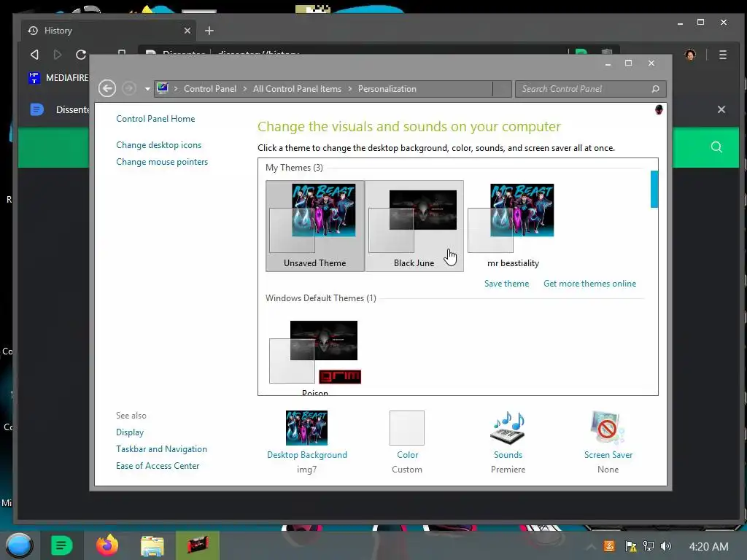Open Desktop Background settings icon
747x560 pixels.
coord(307,427)
